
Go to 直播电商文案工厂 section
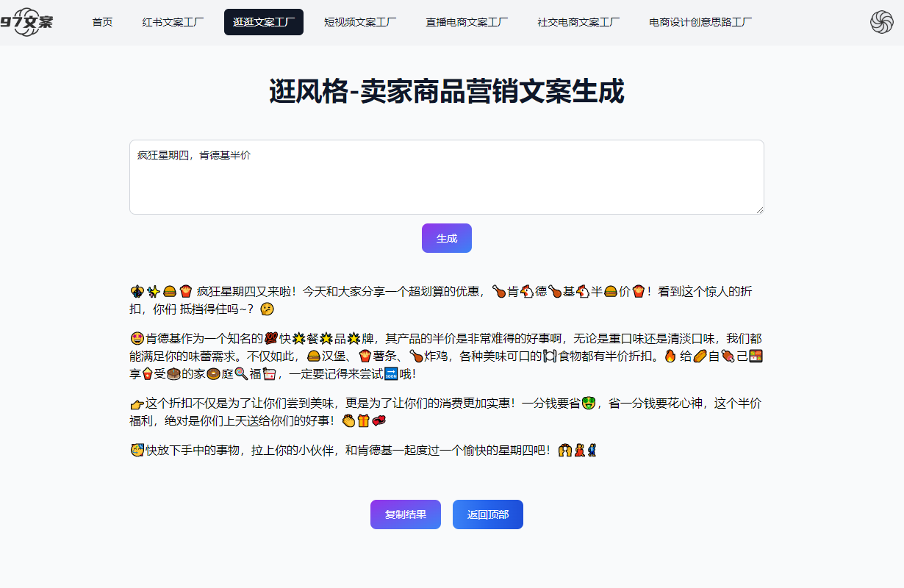465,22
